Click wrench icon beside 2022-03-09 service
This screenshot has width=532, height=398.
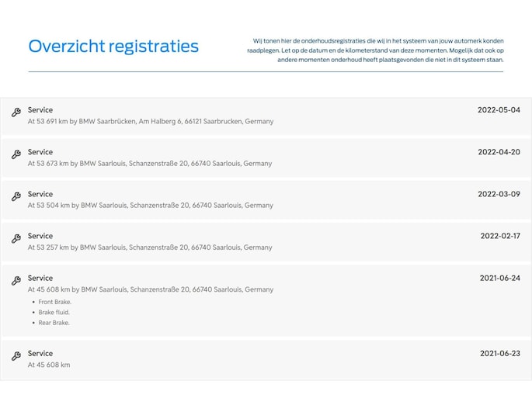click(16, 196)
